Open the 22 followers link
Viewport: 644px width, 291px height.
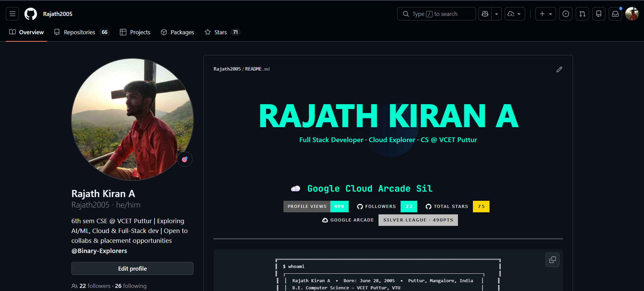tap(95, 286)
